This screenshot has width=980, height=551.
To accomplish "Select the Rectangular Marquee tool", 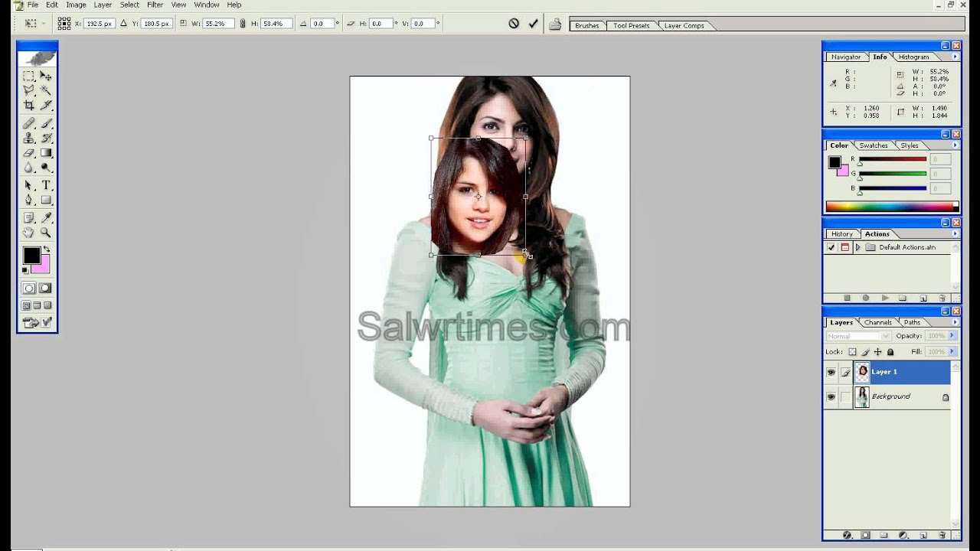I will point(28,76).
